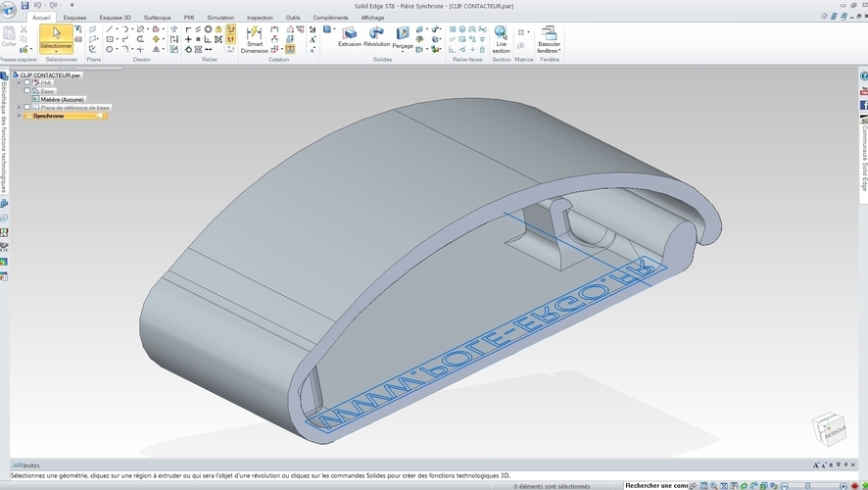Click the lock relation icon in Relier
Screen dimensions: 868x490
pyautogui.click(x=218, y=29)
